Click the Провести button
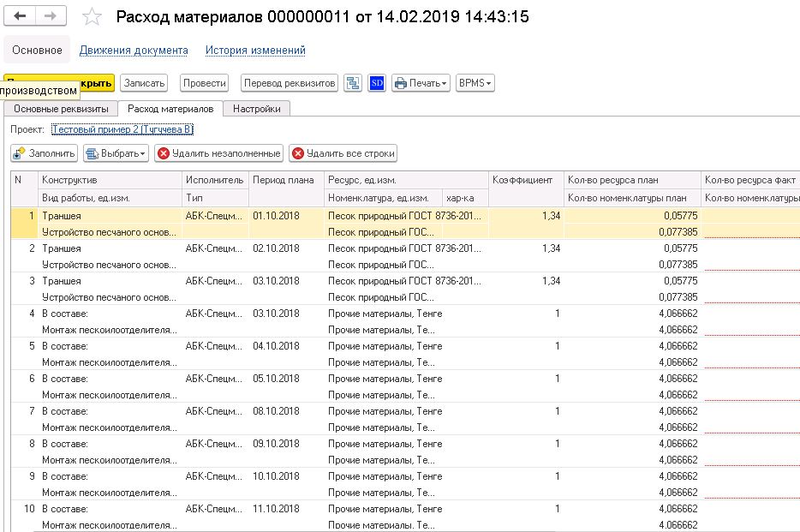 point(205,83)
